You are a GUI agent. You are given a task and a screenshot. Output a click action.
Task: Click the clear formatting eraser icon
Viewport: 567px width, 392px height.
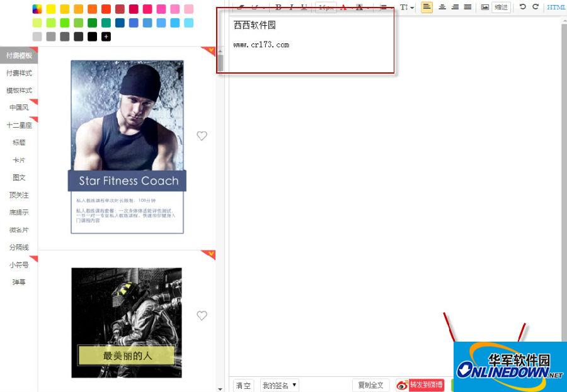(241, 7)
